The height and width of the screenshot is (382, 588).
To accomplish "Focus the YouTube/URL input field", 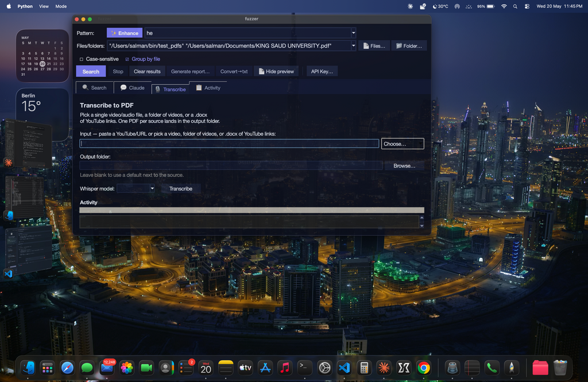I will coord(229,144).
